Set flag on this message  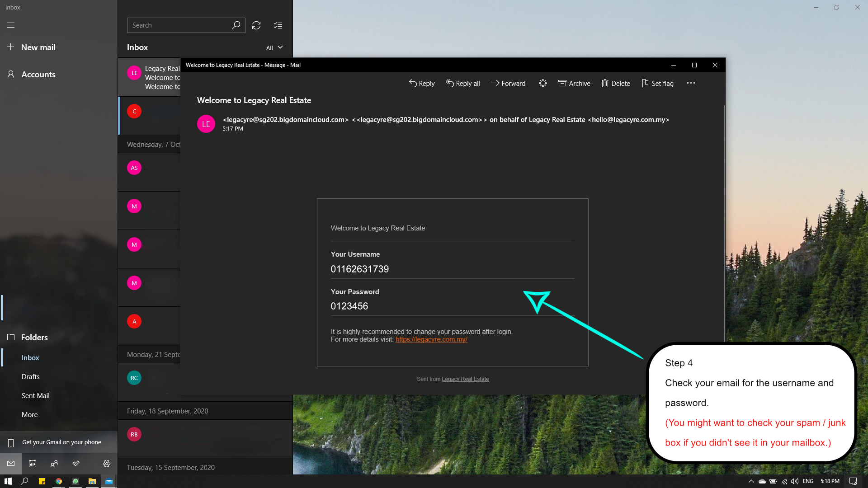(658, 83)
